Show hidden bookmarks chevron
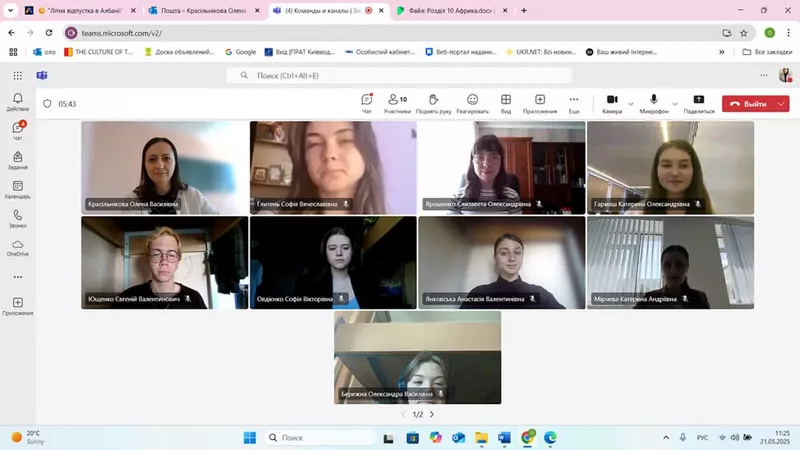 pos(721,52)
